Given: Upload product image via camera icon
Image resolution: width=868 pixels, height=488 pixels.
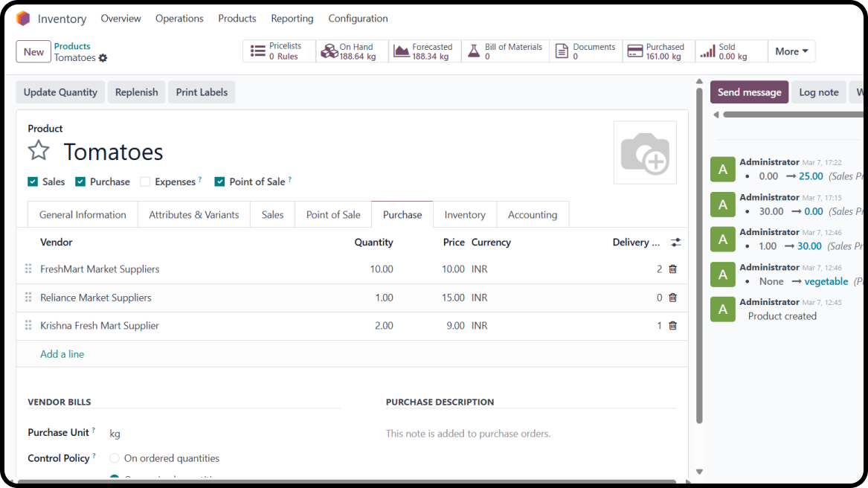Looking at the screenshot, I should click(x=645, y=153).
